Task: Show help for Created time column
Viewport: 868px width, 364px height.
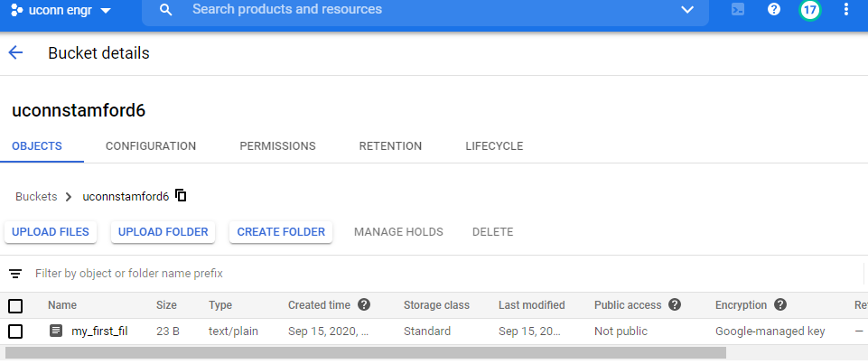Action: (364, 304)
